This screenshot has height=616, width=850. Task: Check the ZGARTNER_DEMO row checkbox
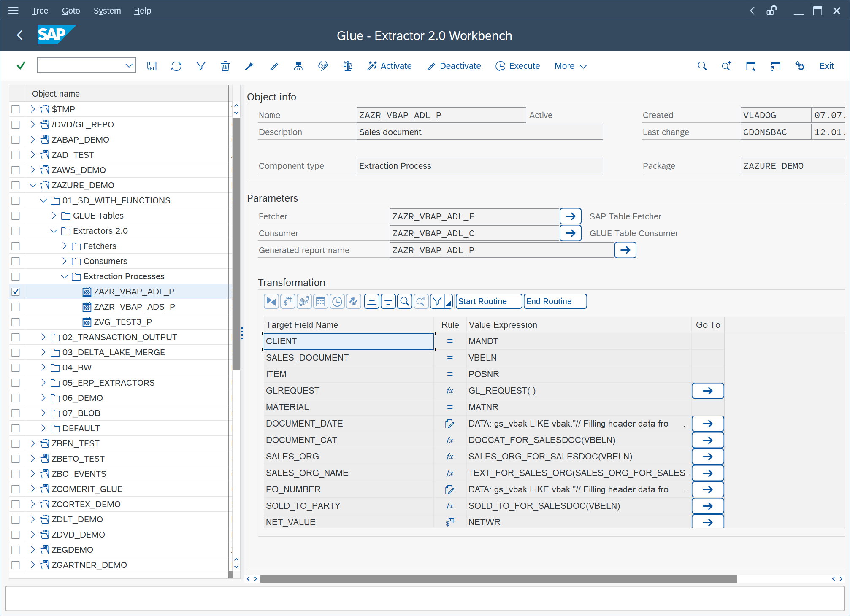coord(16,565)
